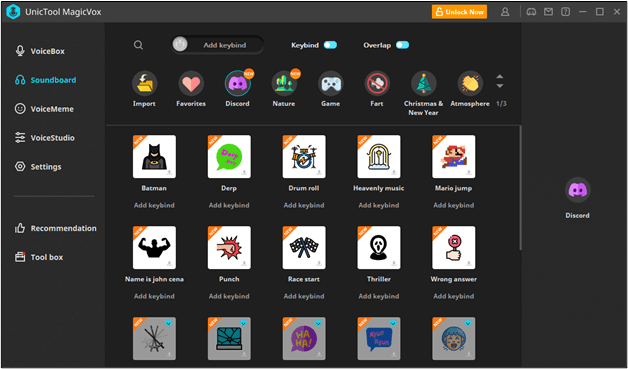Image resolution: width=628 pixels, height=369 pixels.
Task: Open the help question mark icon
Action: [x=566, y=12]
